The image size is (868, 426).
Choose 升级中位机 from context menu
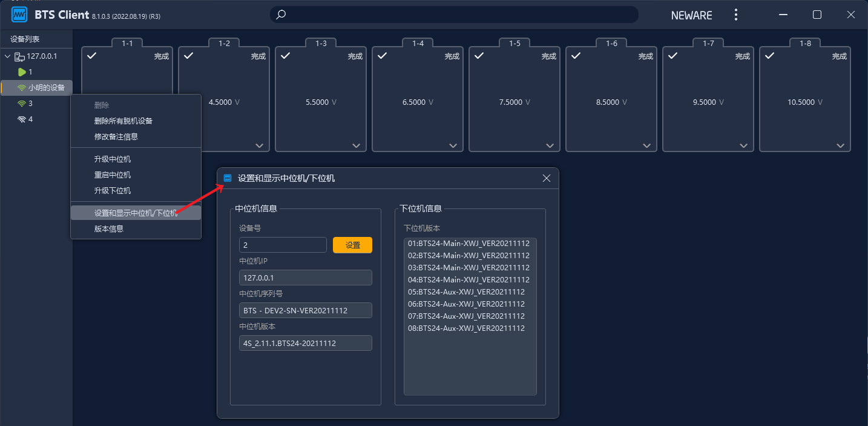pyautogui.click(x=113, y=159)
